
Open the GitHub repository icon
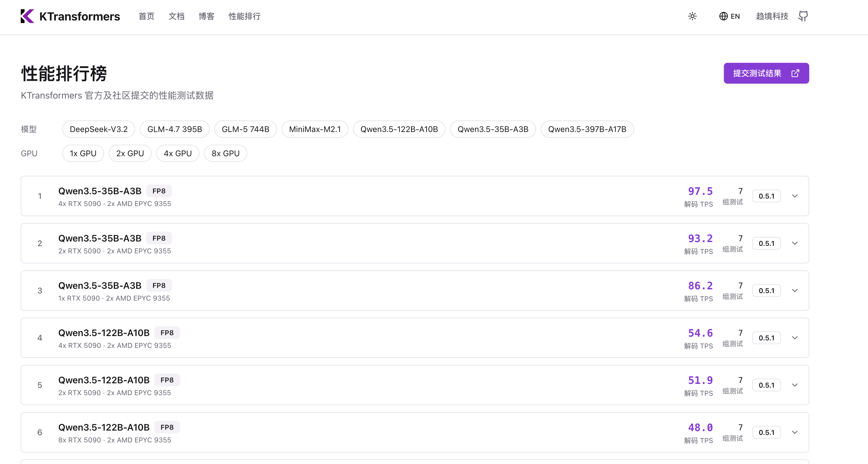pos(803,16)
